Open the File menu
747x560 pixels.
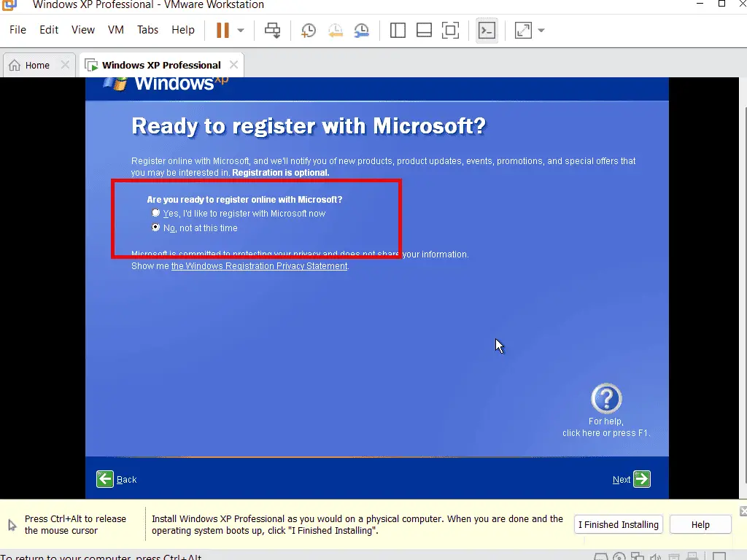18,29
